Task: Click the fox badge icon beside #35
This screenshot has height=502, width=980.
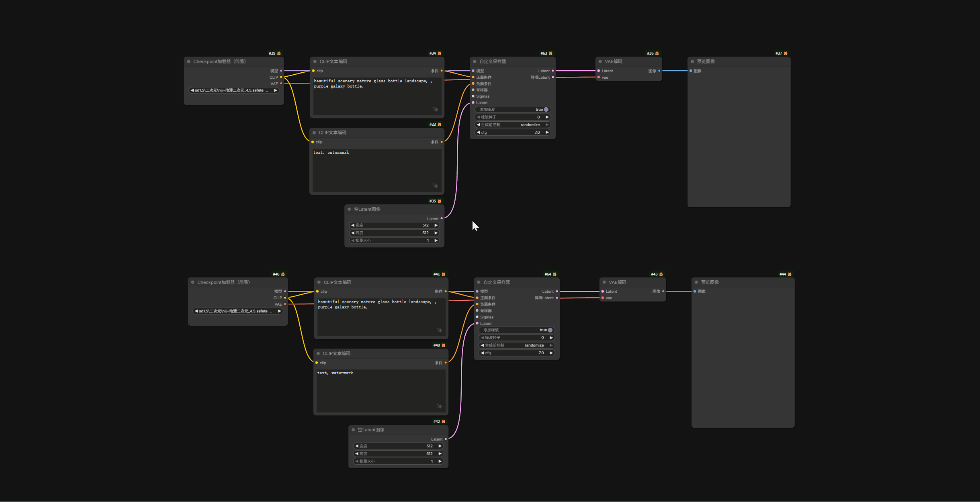Action: 439,201
